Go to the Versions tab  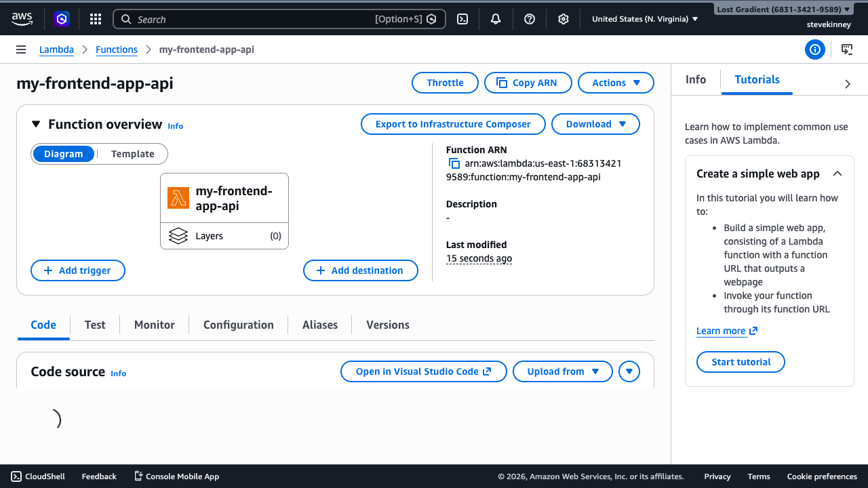point(388,325)
